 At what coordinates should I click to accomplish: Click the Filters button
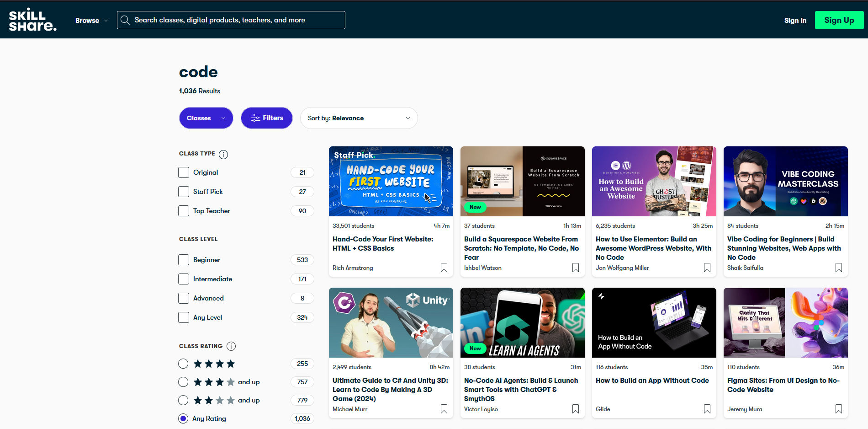coord(267,118)
